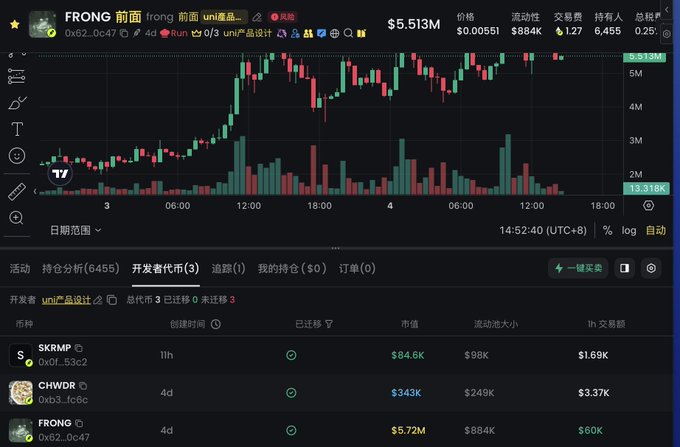The image size is (680, 447).
Task: Open the website globe icon
Action: click(334, 33)
